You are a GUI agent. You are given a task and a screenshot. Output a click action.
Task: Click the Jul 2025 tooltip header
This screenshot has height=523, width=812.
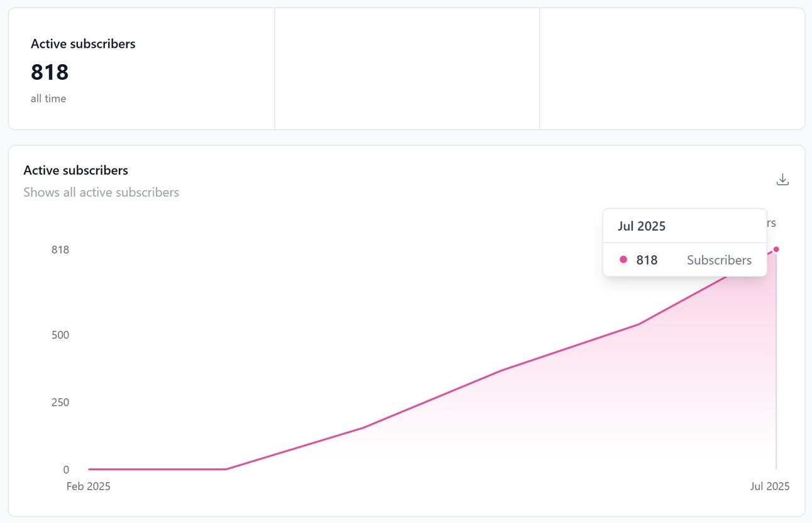642,226
